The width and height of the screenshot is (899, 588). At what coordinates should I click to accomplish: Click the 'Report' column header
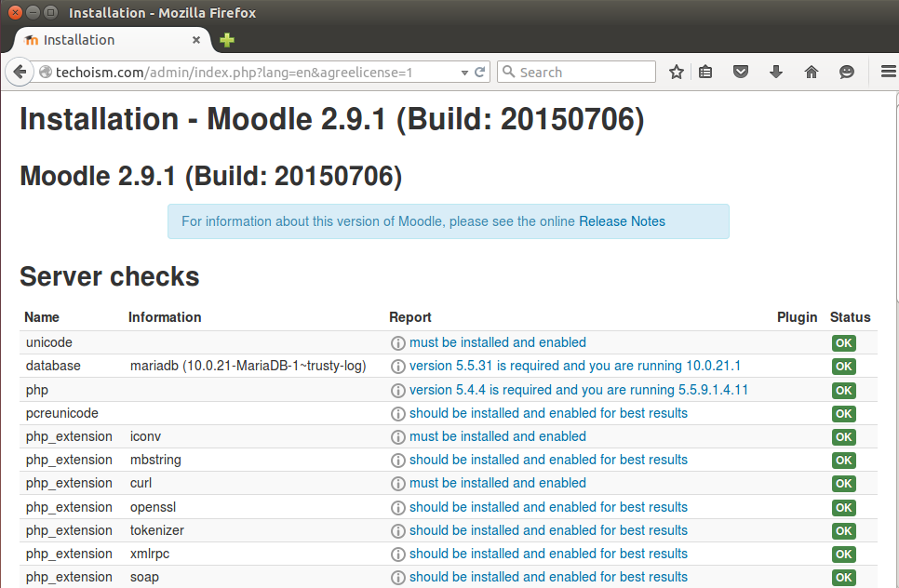coord(409,317)
